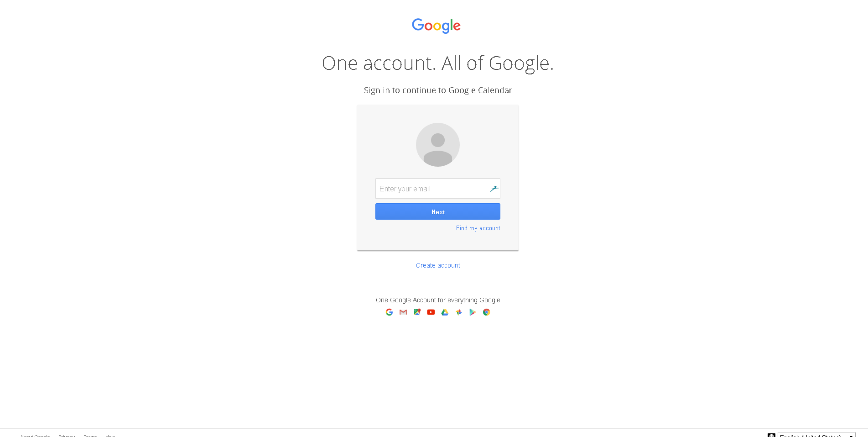This screenshot has width=868, height=437.
Task: Click the gray profile avatar placeholder
Action: tap(438, 145)
